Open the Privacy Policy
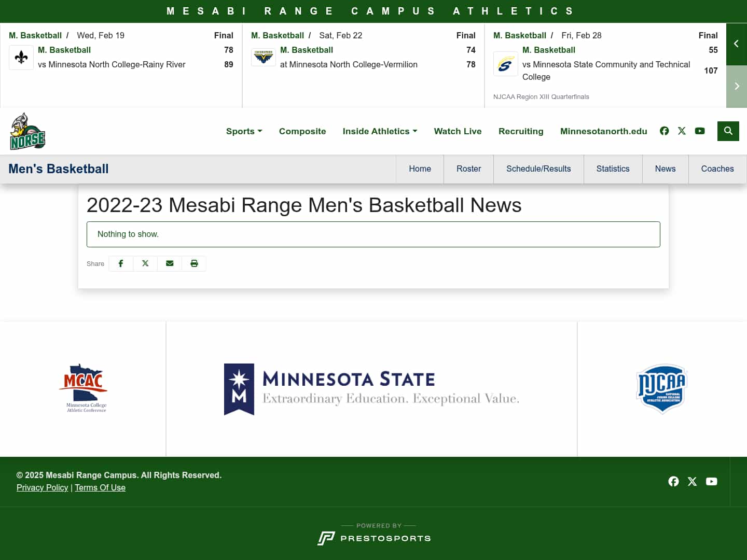The width and height of the screenshot is (747, 560). 42,487
